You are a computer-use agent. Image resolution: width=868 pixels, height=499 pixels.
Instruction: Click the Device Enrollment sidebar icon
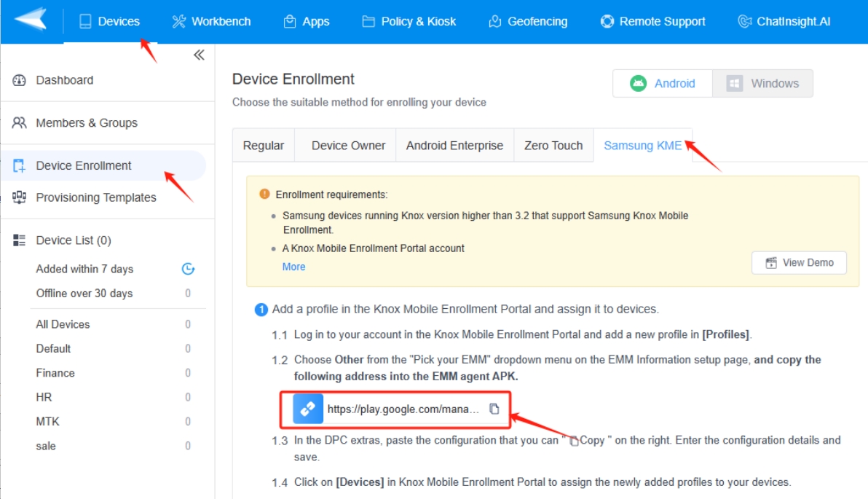20,165
